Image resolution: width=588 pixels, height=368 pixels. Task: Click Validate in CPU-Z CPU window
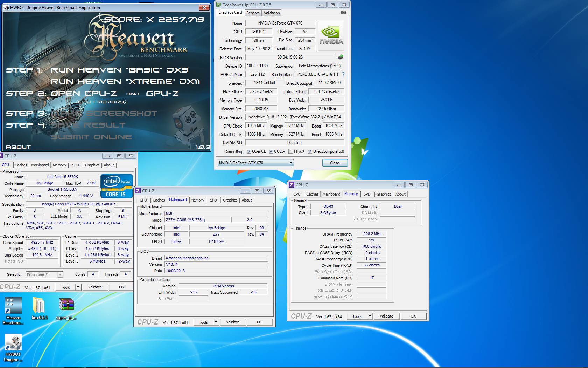(x=95, y=287)
